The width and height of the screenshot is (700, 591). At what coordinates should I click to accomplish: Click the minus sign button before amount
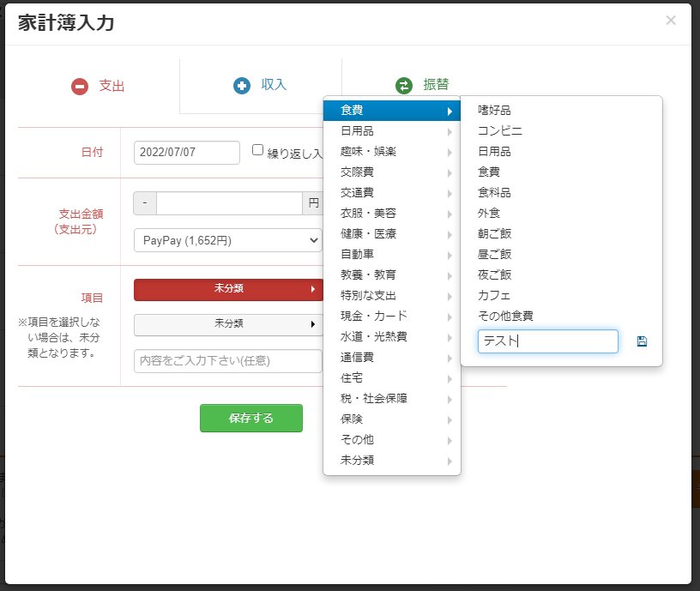tap(145, 203)
